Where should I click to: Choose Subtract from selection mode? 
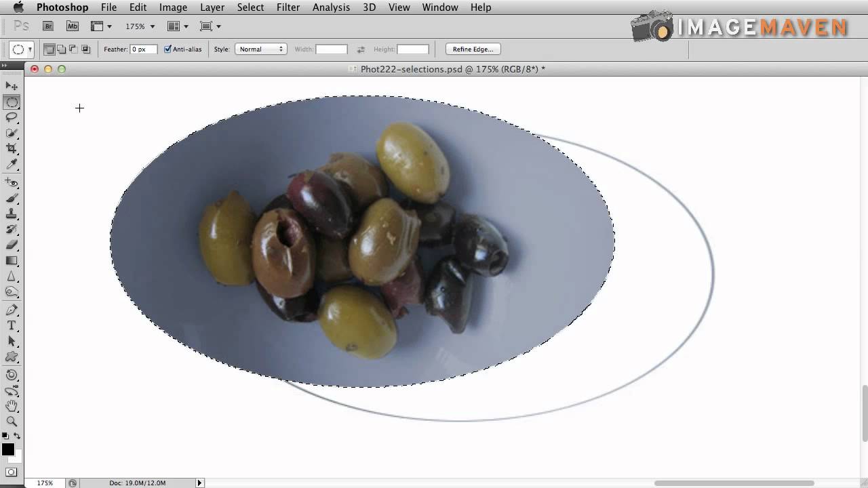click(73, 49)
